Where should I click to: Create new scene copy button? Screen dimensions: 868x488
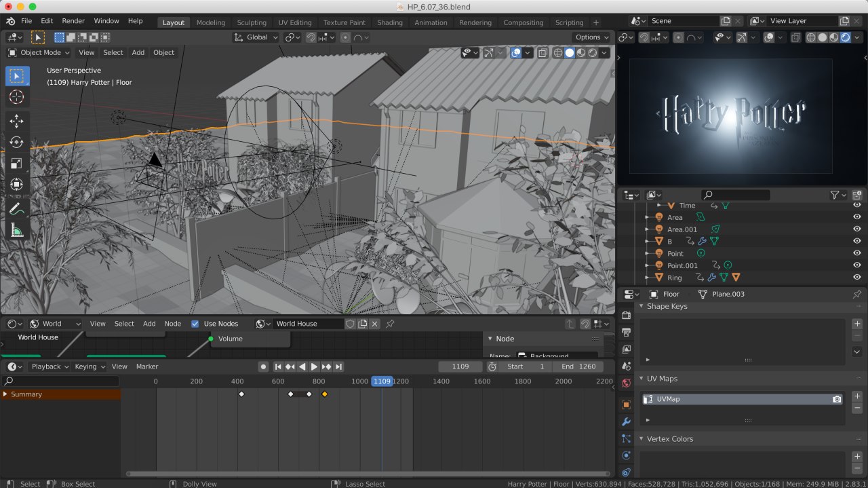click(x=726, y=21)
